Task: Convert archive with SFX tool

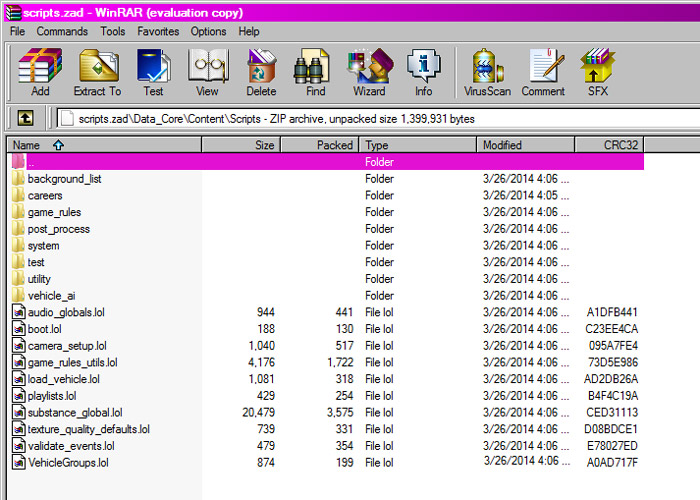Action: [598, 73]
